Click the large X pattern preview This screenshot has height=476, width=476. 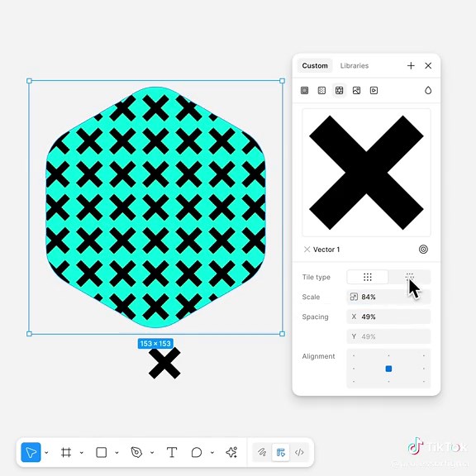[366, 173]
